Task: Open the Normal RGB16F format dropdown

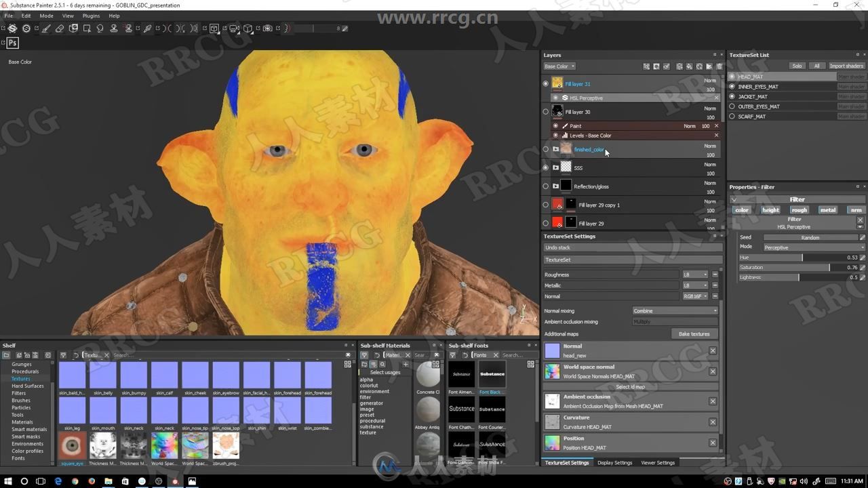Action: click(695, 296)
